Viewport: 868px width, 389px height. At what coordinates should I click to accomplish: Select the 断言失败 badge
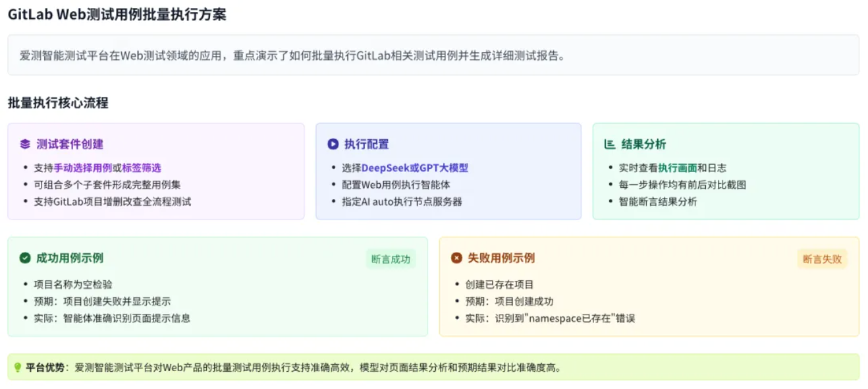(822, 259)
